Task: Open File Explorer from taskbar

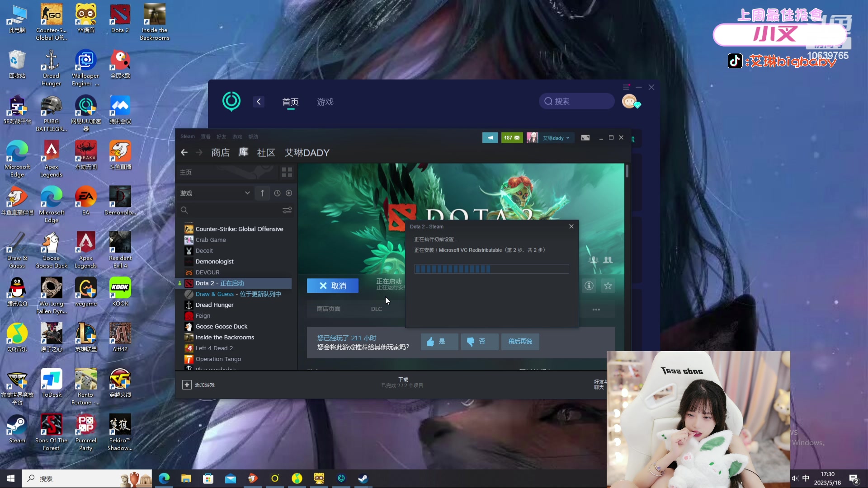Action: coord(186,479)
